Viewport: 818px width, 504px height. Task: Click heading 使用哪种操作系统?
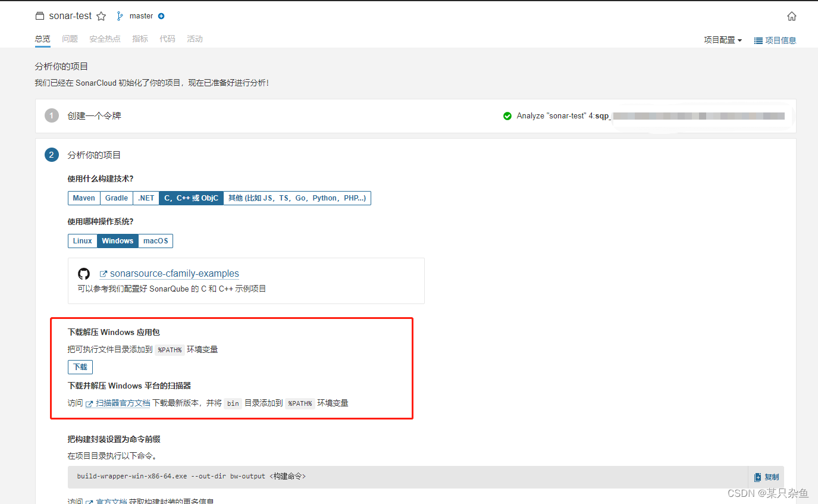click(x=101, y=222)
